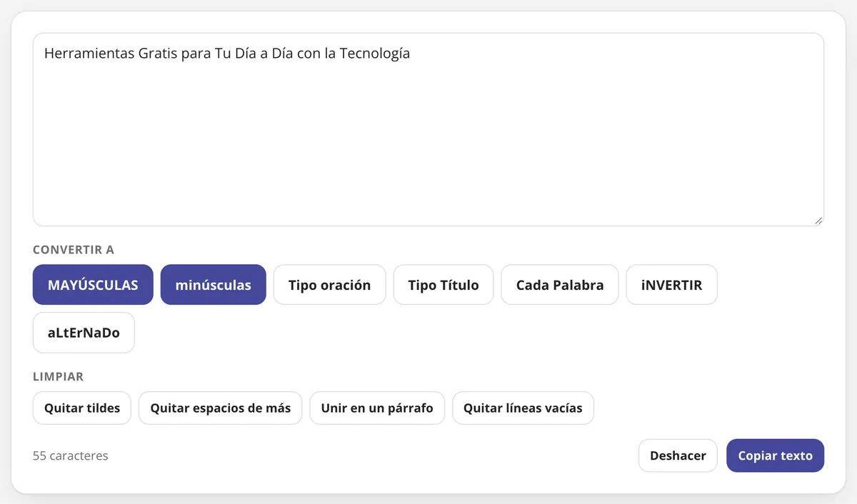Click Unir en un párrafo
Viewport: 857px width, 504px height.
coord(377,408)
